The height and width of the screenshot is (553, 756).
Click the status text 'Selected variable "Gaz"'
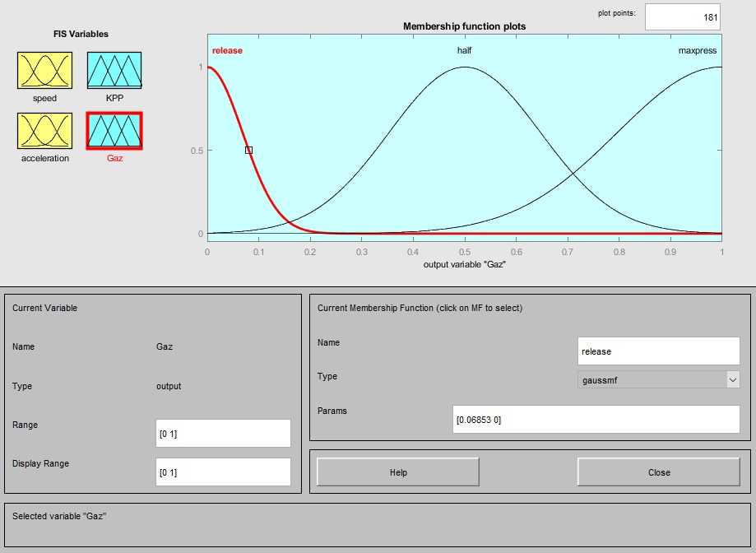tap(59, 516)
